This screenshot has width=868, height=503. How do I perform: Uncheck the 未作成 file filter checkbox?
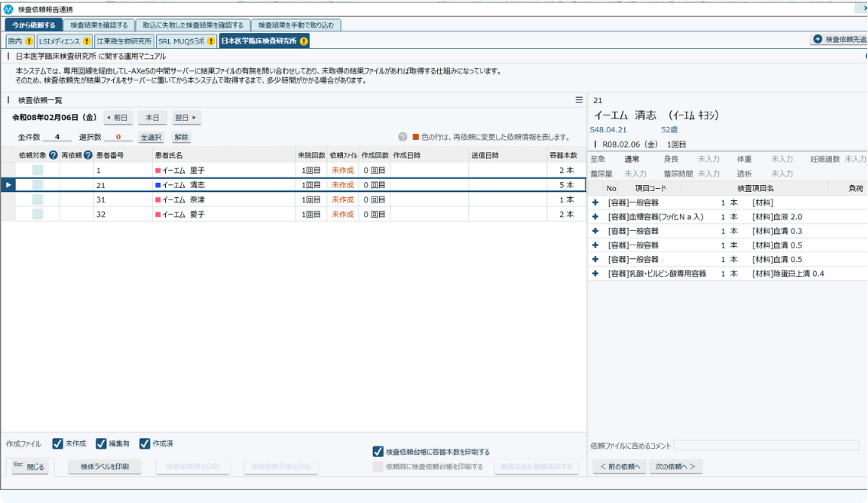[x=57, y=444]
